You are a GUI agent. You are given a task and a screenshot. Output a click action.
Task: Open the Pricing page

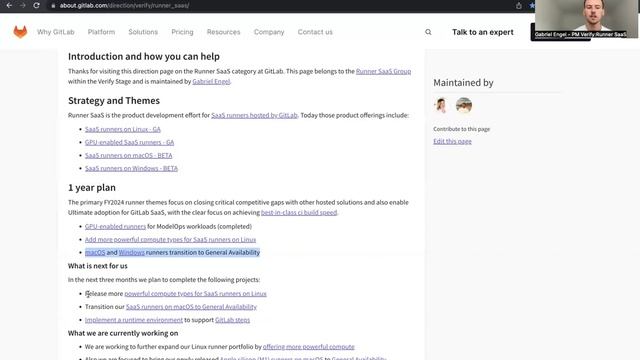pyautogui.click(x=182, y=32)
